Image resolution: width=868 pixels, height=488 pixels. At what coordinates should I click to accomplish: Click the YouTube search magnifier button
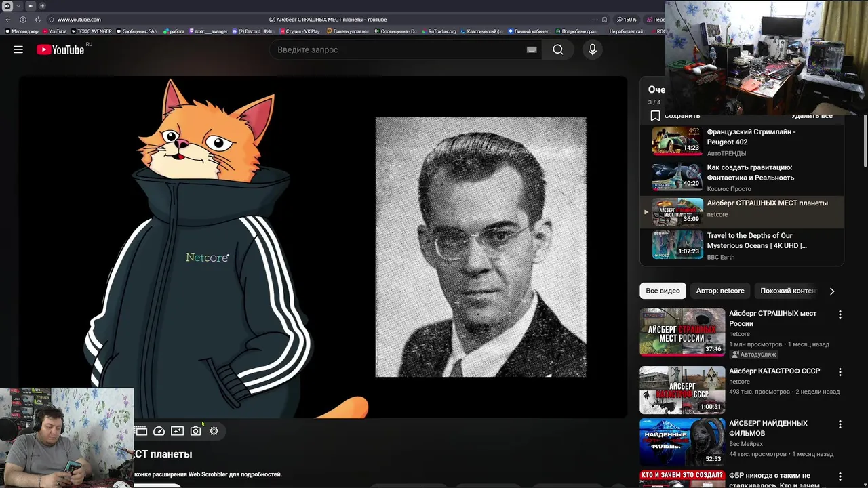558,49
